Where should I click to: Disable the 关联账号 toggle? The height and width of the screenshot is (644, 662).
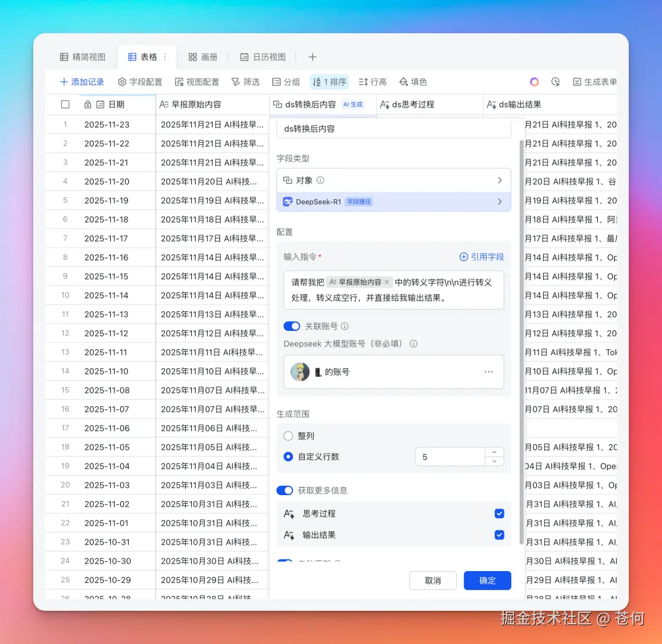[x=292, y=326]
